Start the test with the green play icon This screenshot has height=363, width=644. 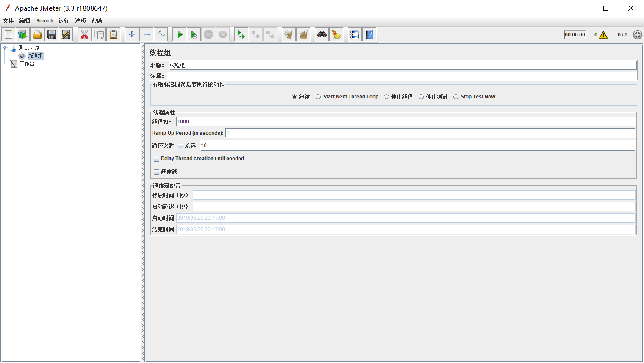pyautogui.click(x=179, y=34)
